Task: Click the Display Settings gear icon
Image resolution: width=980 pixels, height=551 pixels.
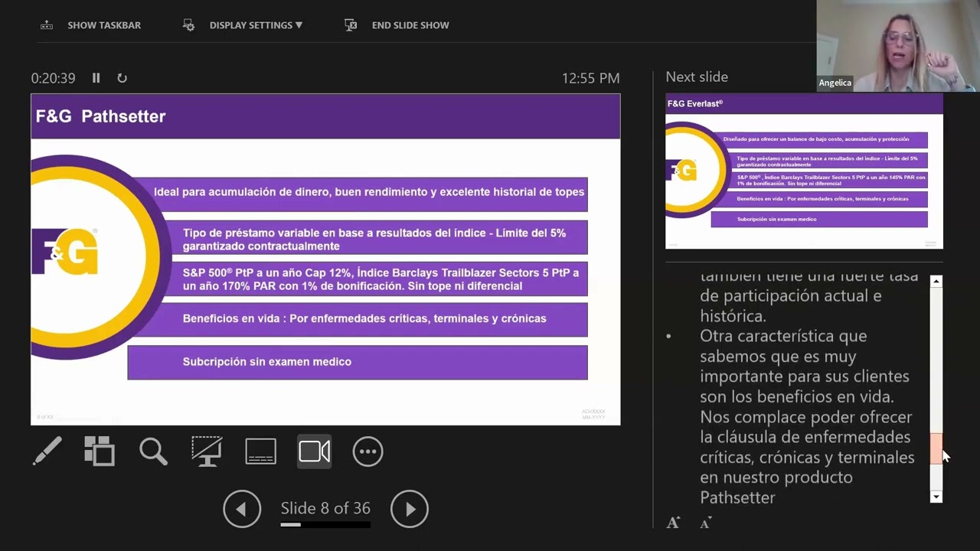Action: point(188,25)
